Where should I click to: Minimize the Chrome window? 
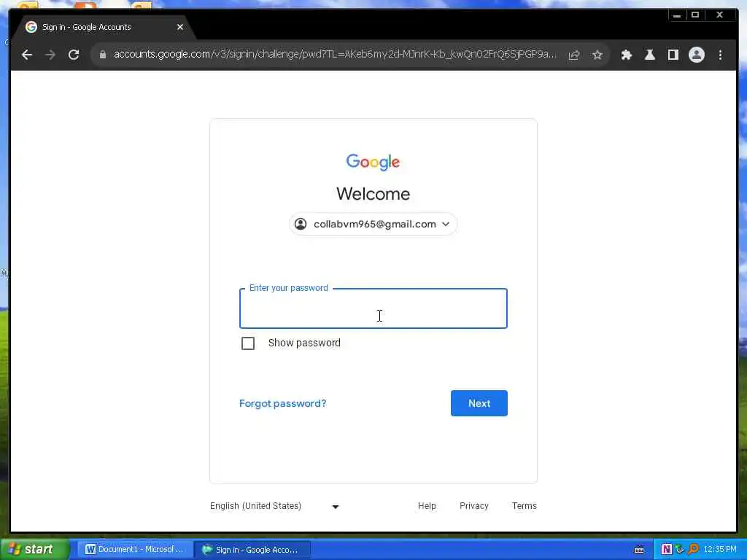(676, 15)
